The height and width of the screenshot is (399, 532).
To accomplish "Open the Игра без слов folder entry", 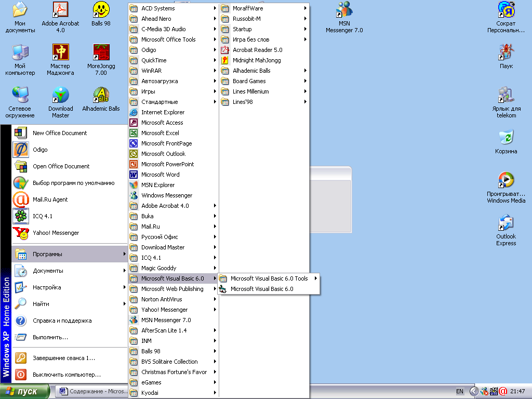I will (264, 39).
